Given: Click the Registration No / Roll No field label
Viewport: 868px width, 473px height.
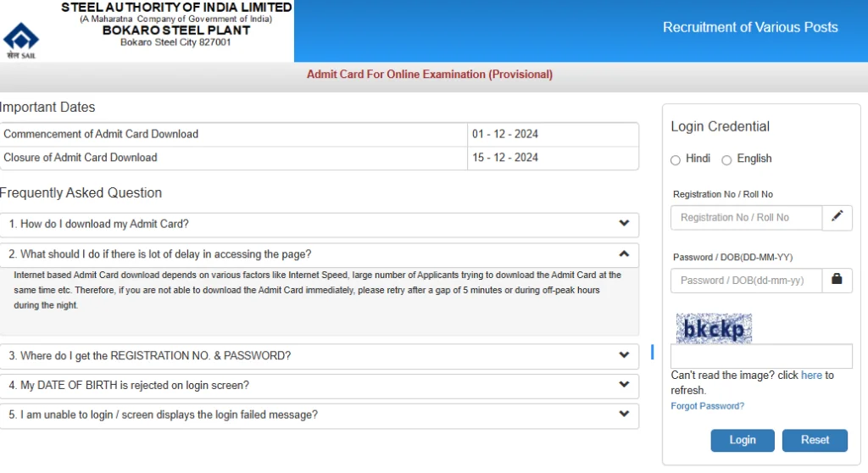Looking at the screenshot, I should pyautogui.click(x=722, y=194).
